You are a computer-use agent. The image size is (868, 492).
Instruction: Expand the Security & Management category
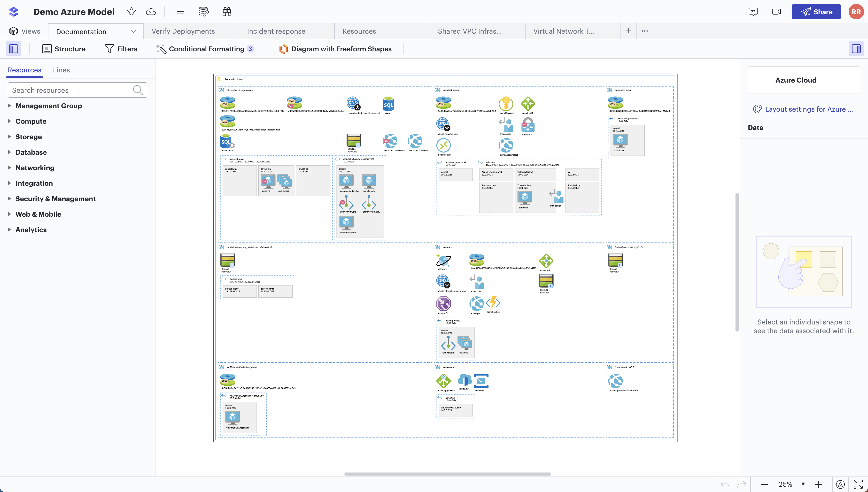9,199
